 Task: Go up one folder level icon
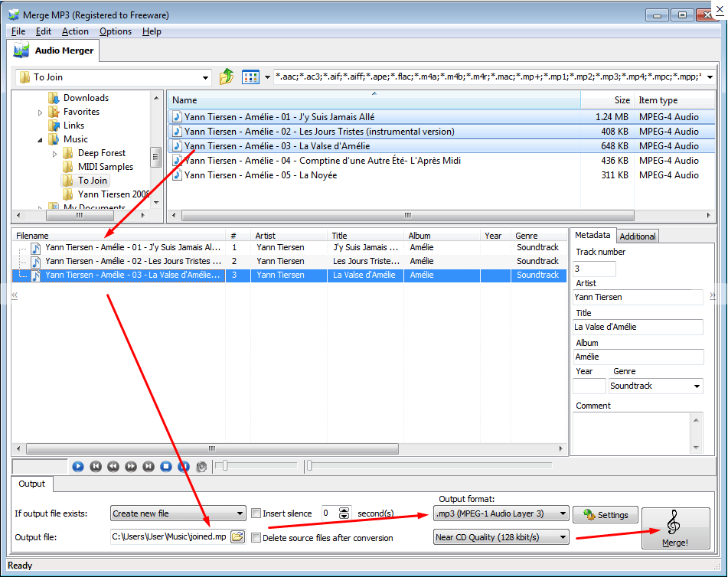[x=227, y=77]
